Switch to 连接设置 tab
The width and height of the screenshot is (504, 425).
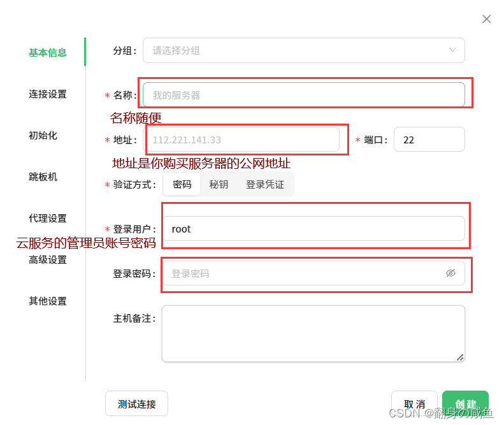pyautogui.click(x=48, y=94)
